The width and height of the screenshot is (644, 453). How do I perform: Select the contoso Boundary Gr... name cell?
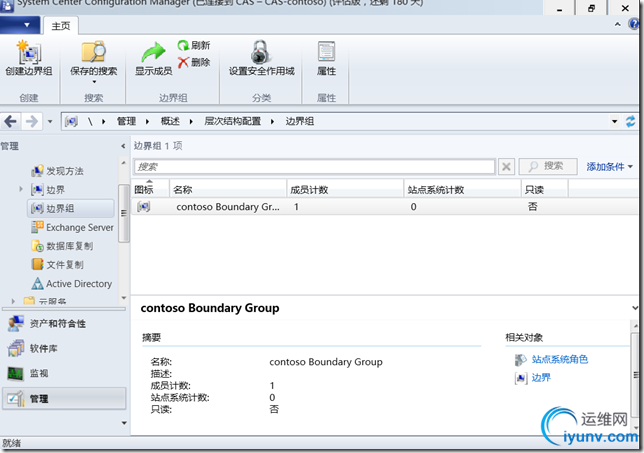click(x=228, y=207)
